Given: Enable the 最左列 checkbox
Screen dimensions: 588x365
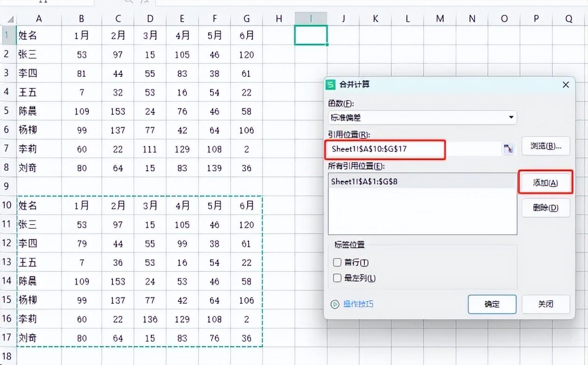Looking at the screenshot, I should (337, 278).
